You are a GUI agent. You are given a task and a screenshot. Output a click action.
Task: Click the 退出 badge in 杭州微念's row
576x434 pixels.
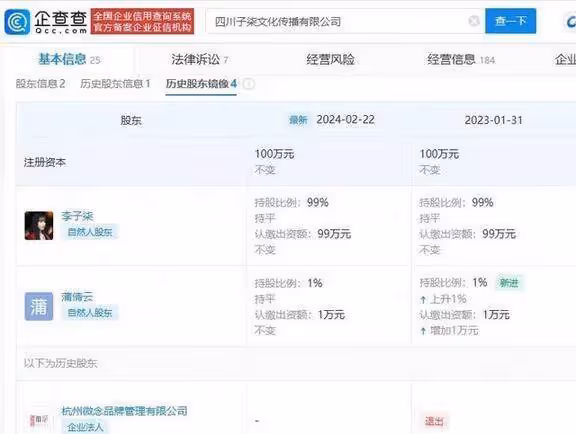tap(434, 421)
